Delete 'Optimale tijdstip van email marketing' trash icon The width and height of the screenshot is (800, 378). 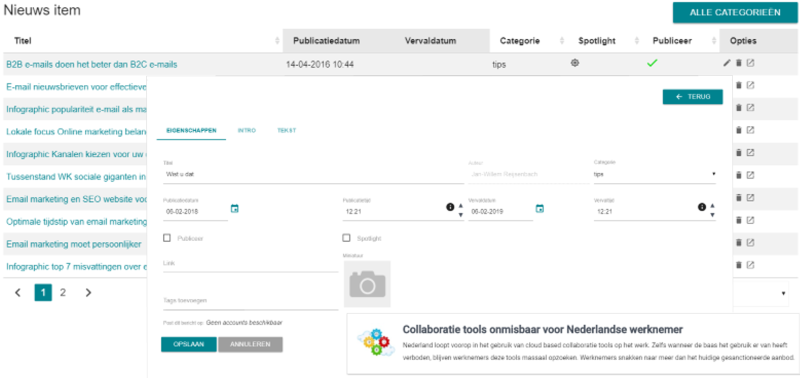pyautogui.click(x=738, y=220)
